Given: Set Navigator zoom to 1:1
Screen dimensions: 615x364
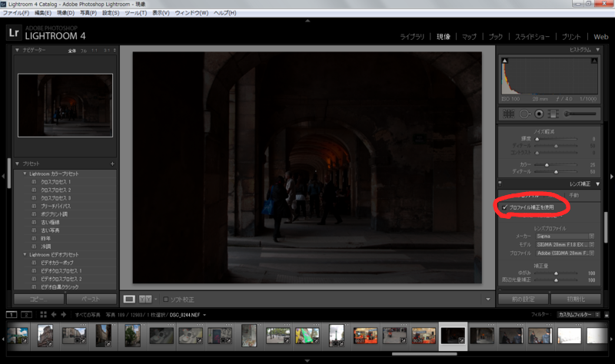Looking at the screenshot, I should click(x=95, y=51).
